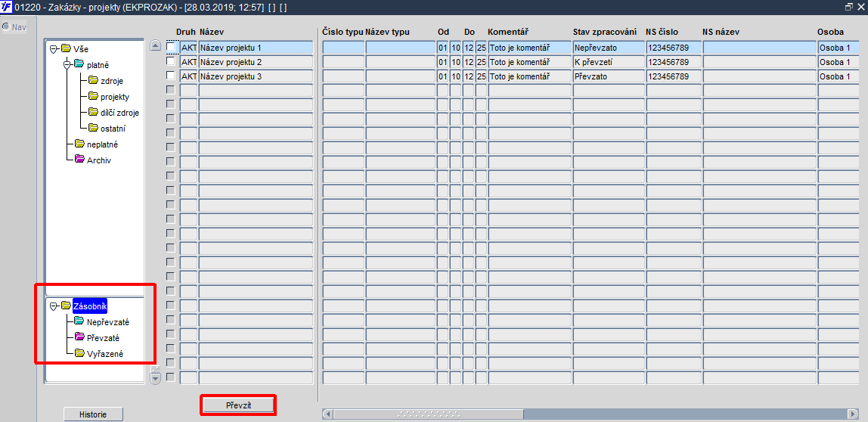Collapse the Vše tree node
The width and height of the screenshot is (868, 422).
54,48
